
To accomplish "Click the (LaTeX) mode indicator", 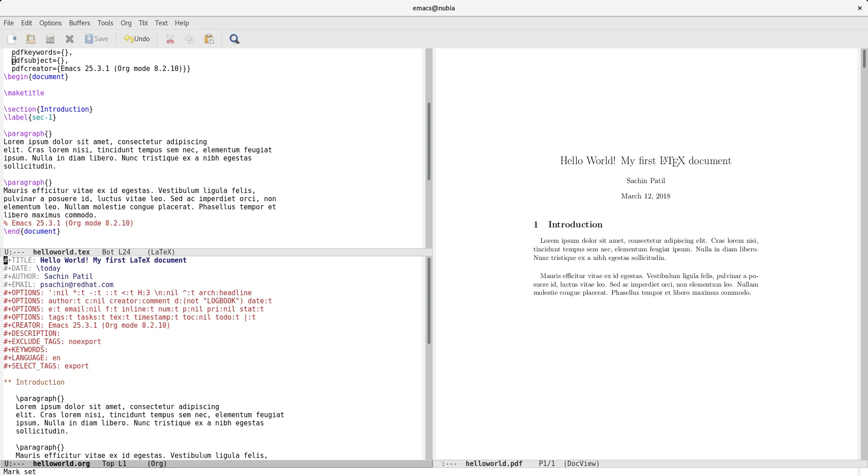I will [161, 252].
